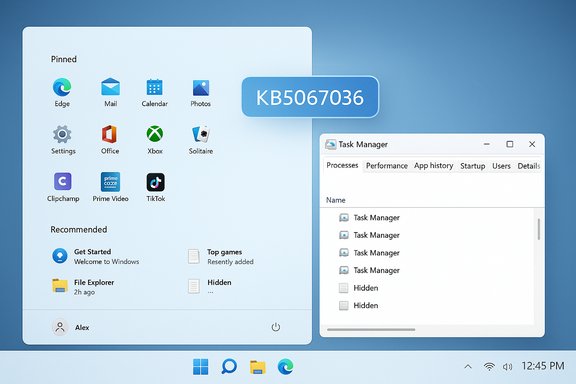This screenshot has width=576, height=384.
Task: Open the Edge app in Pinned
Action: [62, 92]
